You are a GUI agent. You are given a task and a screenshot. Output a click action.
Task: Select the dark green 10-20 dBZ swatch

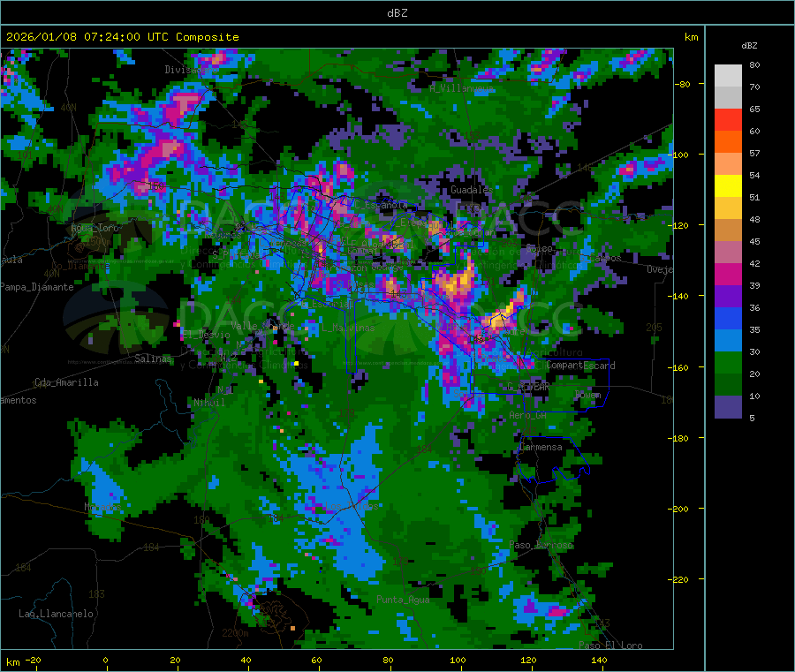728,385
